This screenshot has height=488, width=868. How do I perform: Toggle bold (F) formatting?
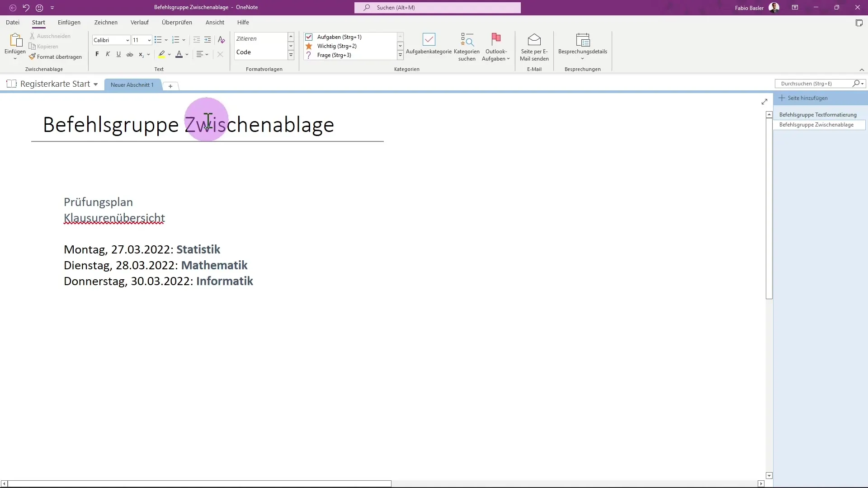97,54
